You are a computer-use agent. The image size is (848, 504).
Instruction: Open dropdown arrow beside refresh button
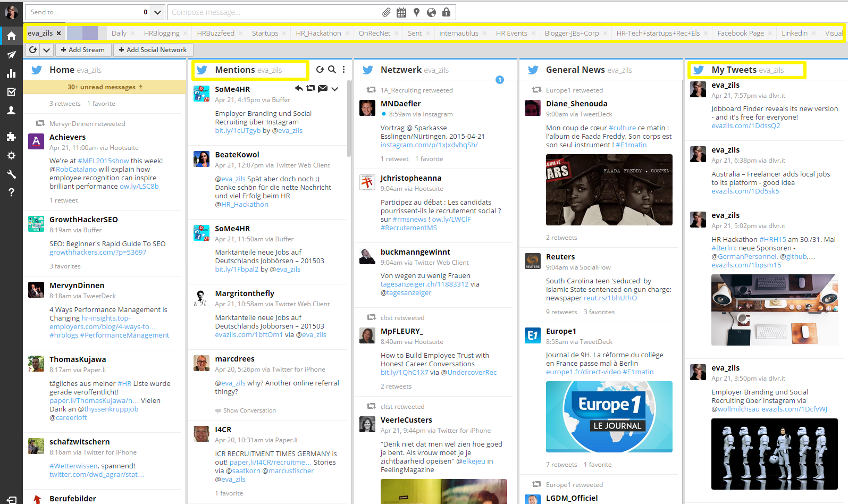pyautogui.click(x=47, y=50)
